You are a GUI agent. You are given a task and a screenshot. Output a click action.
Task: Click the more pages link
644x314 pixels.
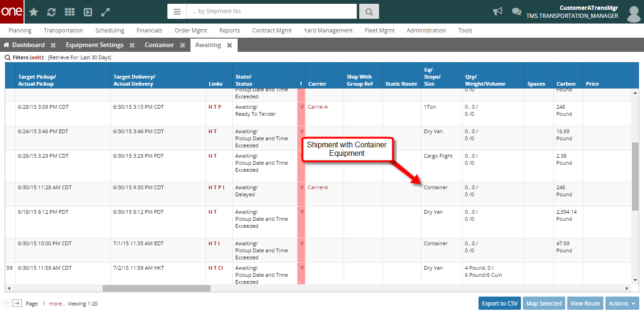click(x=57, y=304)
